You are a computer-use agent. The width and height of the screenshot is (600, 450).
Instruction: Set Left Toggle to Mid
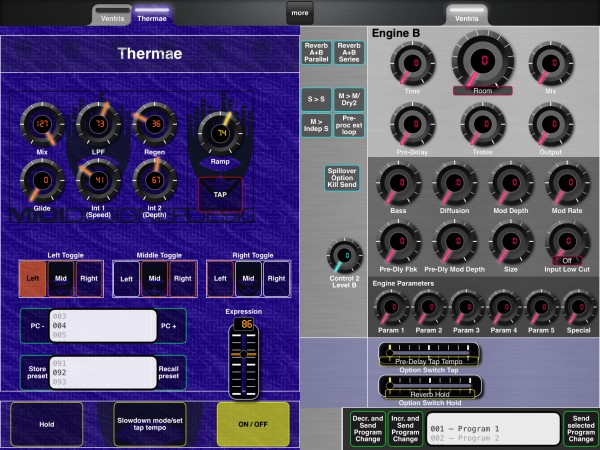(61, 279)
